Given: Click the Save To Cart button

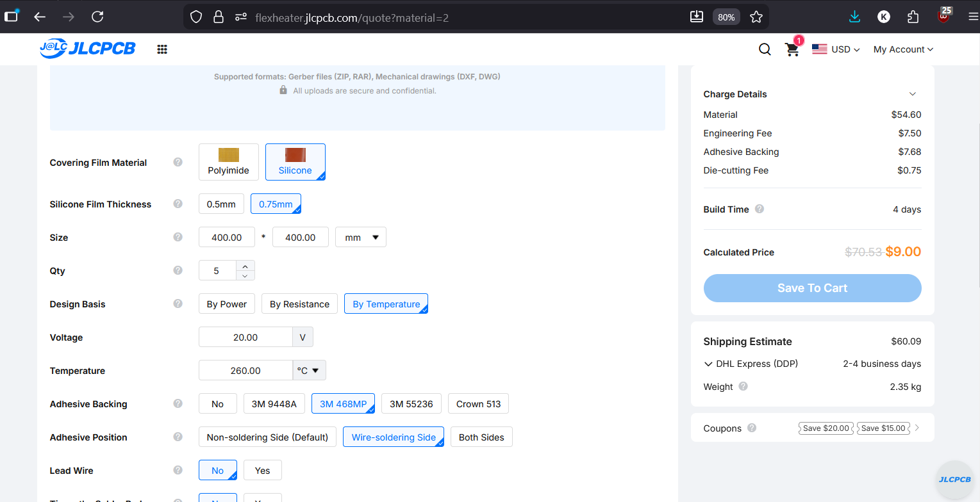Looking at the screenshot, I should [x=812, y=288].
